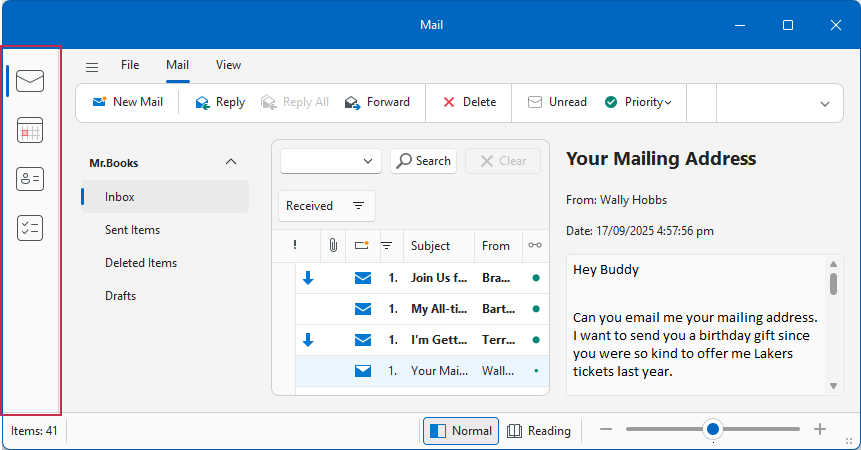Open the Priority dropdown

point(638,102)
